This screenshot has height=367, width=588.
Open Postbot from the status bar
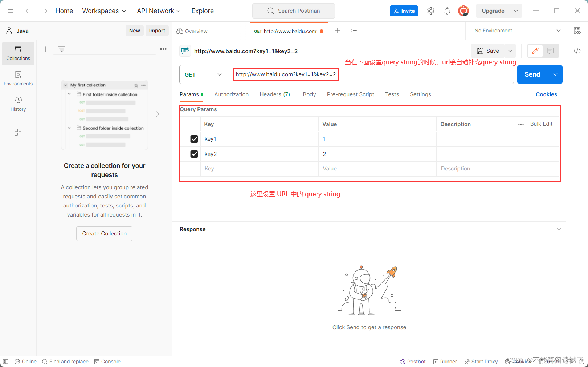pyautogui.click(x=413, y=362)
